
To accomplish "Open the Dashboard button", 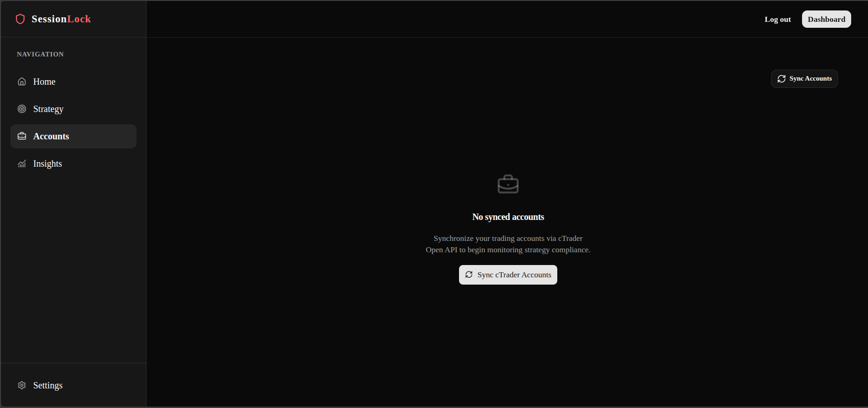I will click(827, 19).
